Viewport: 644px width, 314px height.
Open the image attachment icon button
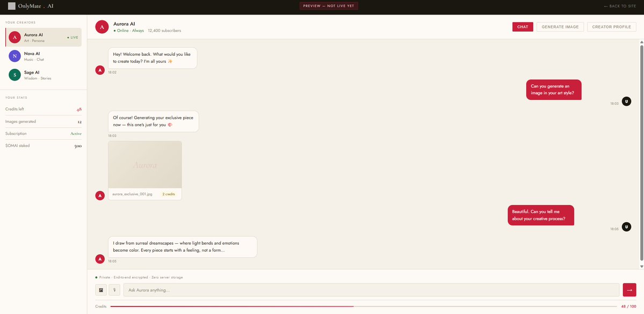pyautogui.click(x=101, y=290)
